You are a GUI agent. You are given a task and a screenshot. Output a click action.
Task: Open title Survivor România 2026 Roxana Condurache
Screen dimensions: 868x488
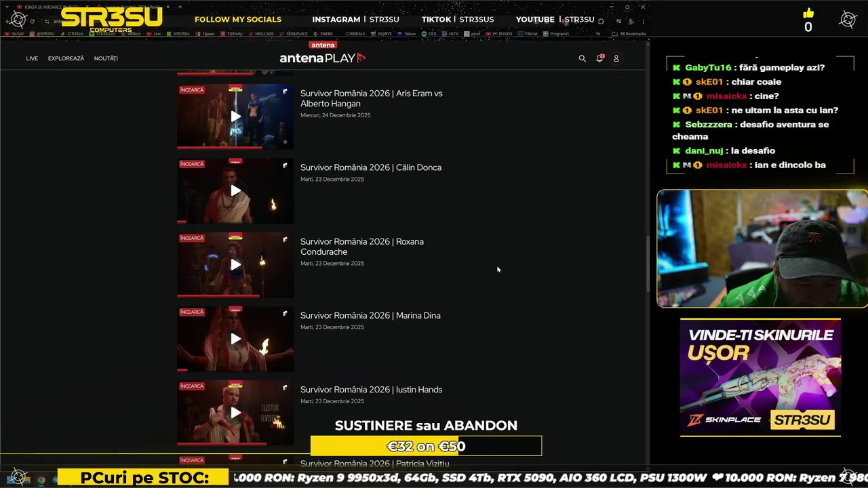pos(362,247)
